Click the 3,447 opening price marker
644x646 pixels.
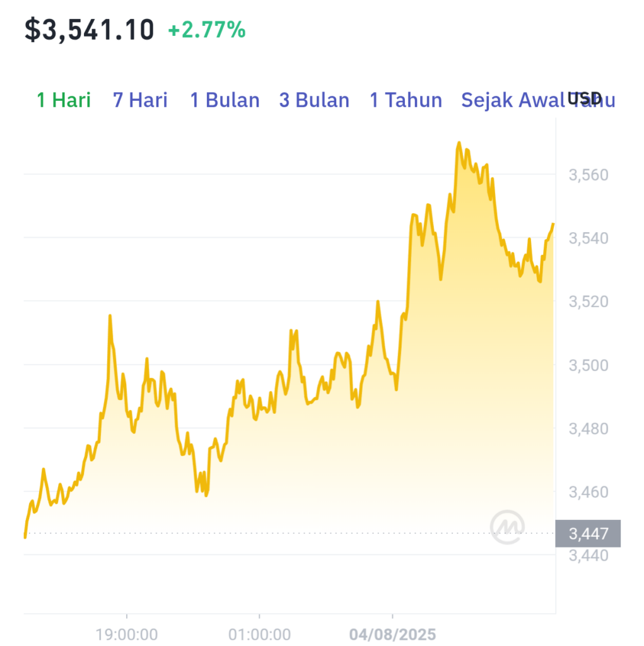point(588,534)
